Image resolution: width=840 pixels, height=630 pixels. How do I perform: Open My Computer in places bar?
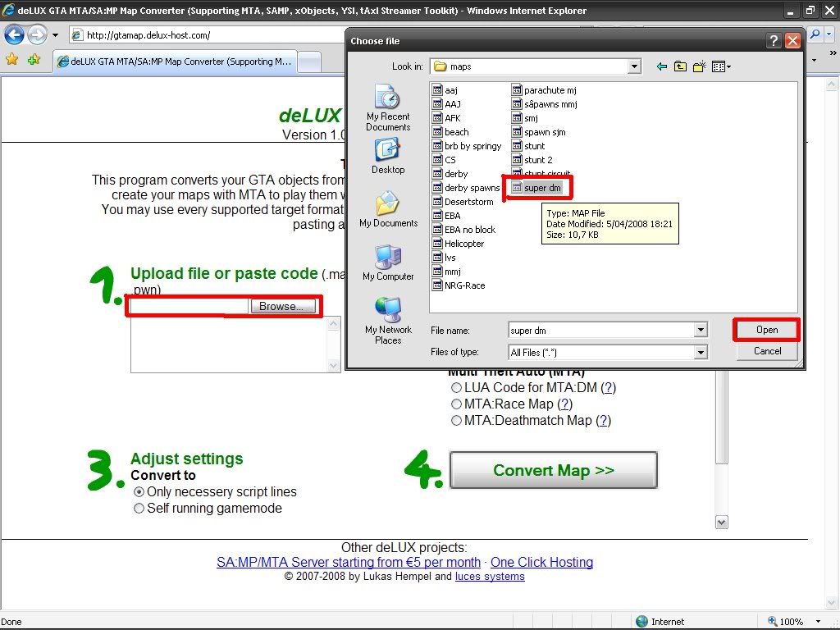click(388, 262)
